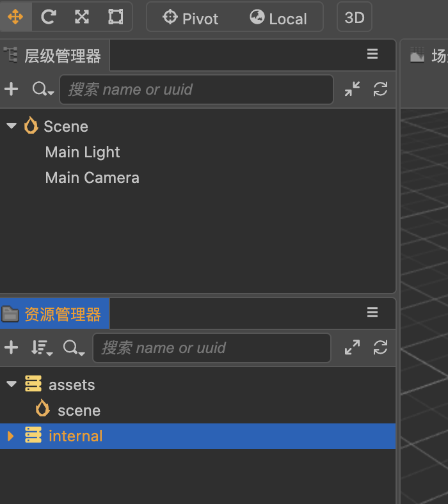Expand all items in assets panel

(x=352, y=348)
